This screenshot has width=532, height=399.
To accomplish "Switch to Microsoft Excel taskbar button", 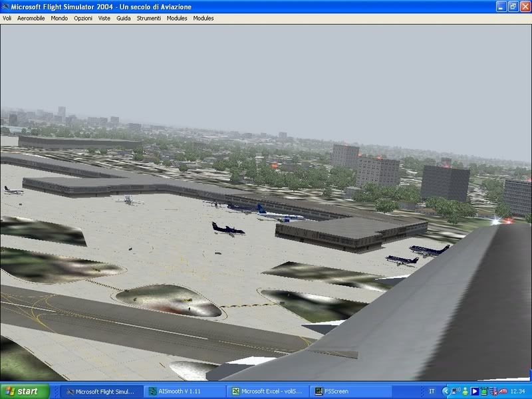I will tap(267, 392).
